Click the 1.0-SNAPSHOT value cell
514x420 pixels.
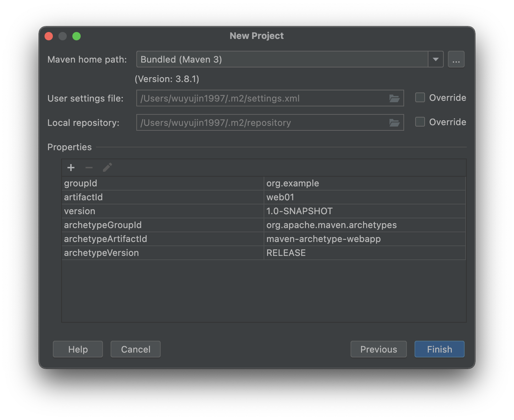click(365, 211)
